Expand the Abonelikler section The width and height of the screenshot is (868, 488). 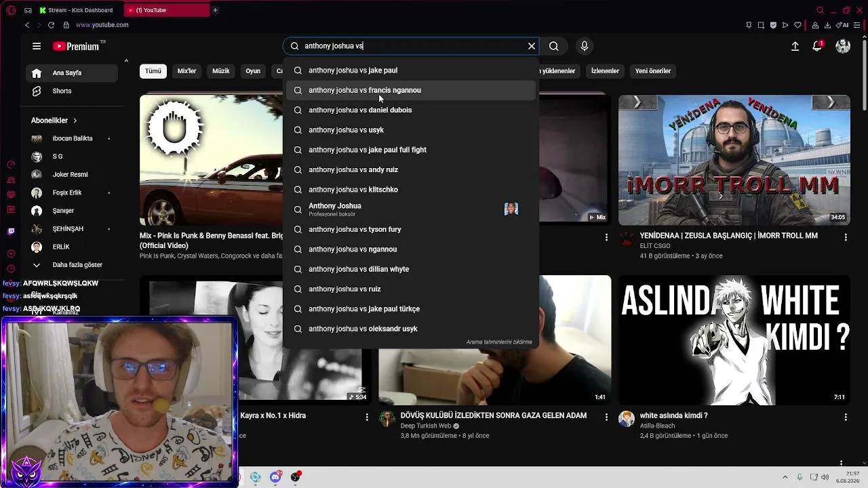54,121
